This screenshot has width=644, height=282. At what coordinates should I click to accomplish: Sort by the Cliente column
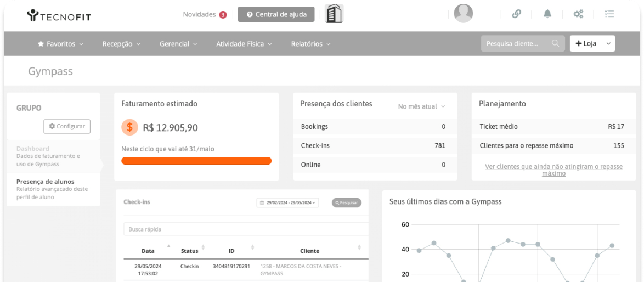tap(310, 250)
